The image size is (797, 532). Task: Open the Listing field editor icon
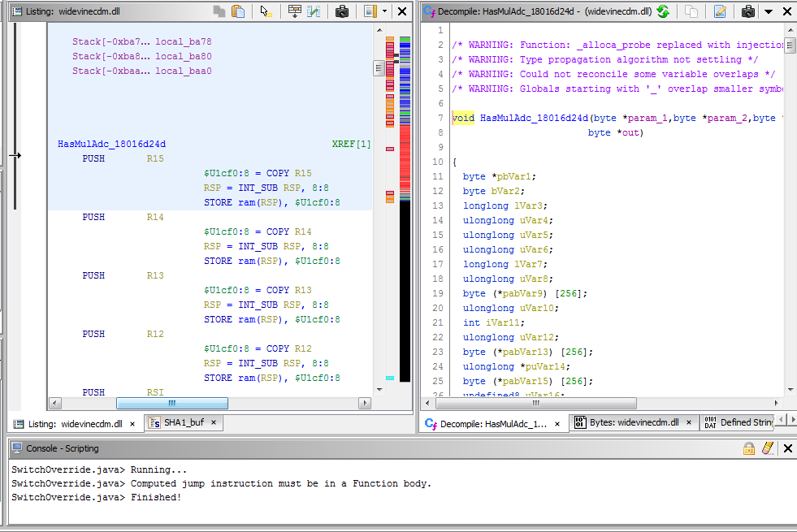point(294,11)
